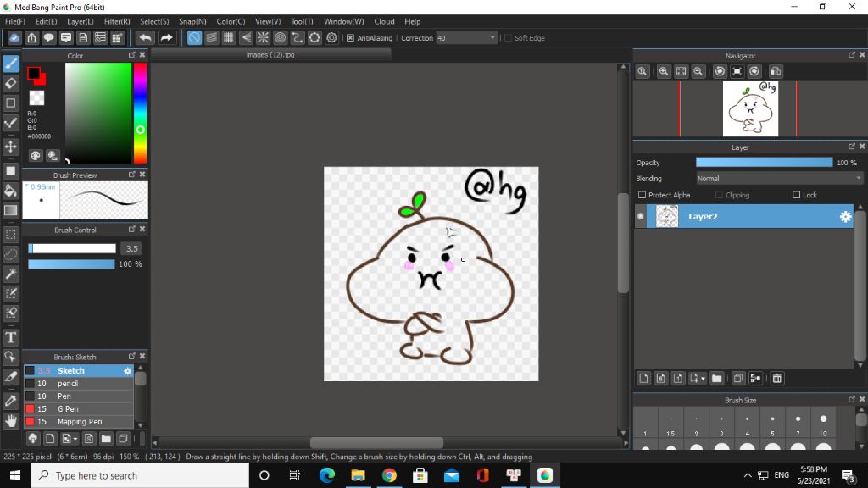Enable the layer Lock checkbox
The height and width of the screenshot is (488, 868).
pos(797,195)
